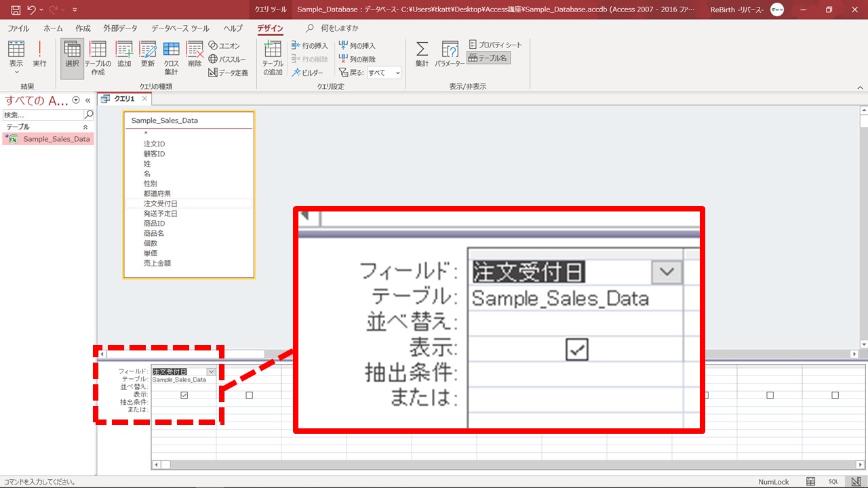868x488 pixels.
Task: Select the テーブルの作成 make-table query icon
Action: [x=98, y=57]
